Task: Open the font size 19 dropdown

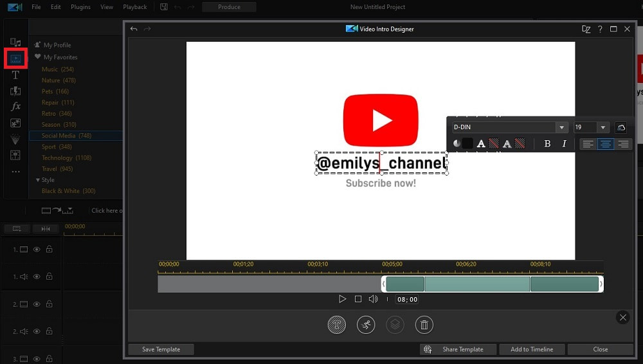Action: point(603,127)
